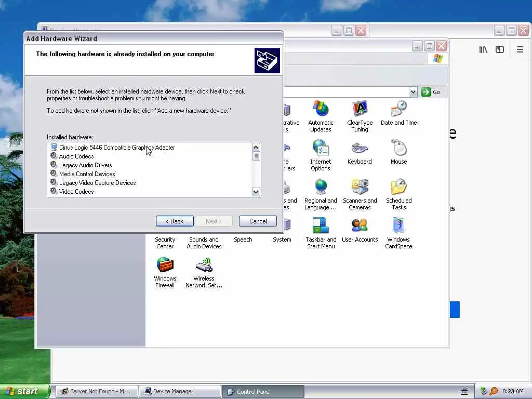Image resolution: width=532 pixels, height=399 pixels.
Task: Open Regional and Language options
Action: point(320,194)
